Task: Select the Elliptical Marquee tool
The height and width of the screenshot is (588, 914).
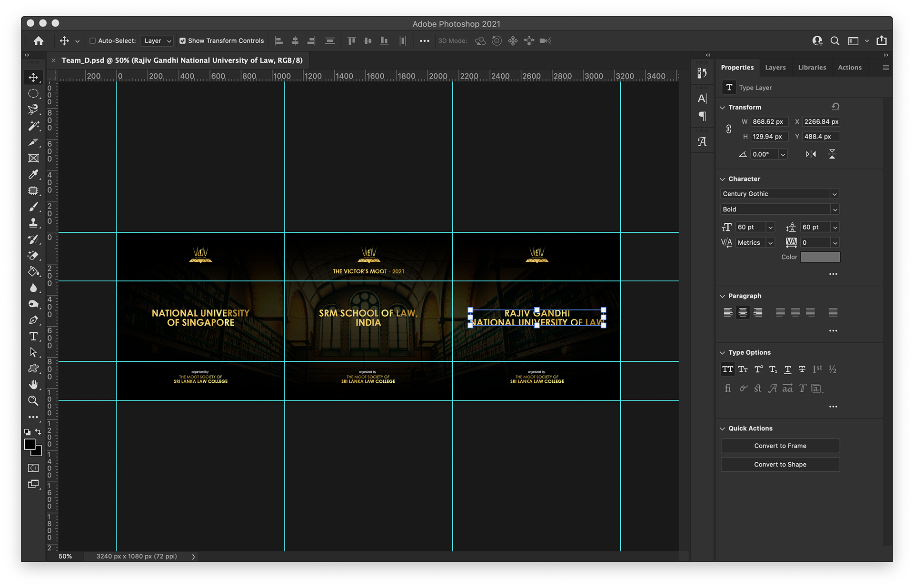Action: click(x=33, y=93)
